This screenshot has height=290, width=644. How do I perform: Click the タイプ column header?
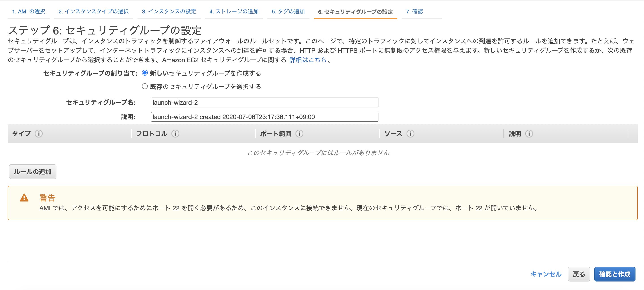click(x=22, y=134)
